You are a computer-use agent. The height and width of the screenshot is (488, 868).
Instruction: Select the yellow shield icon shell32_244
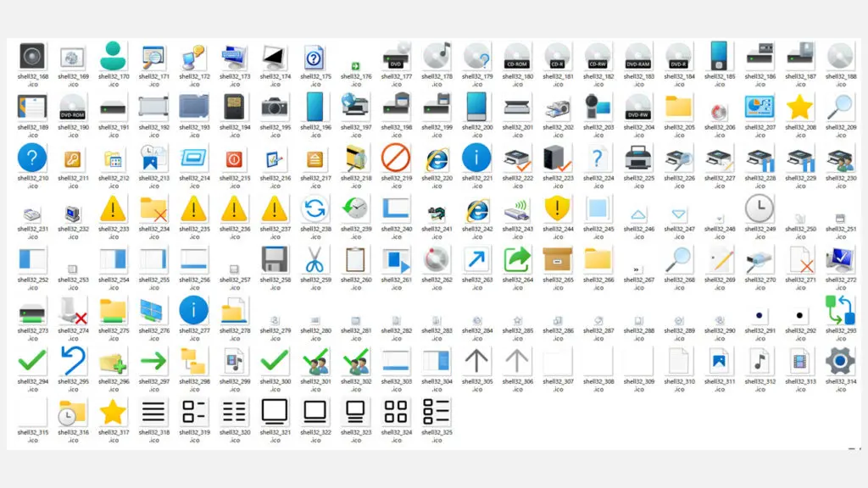point(558,208)
